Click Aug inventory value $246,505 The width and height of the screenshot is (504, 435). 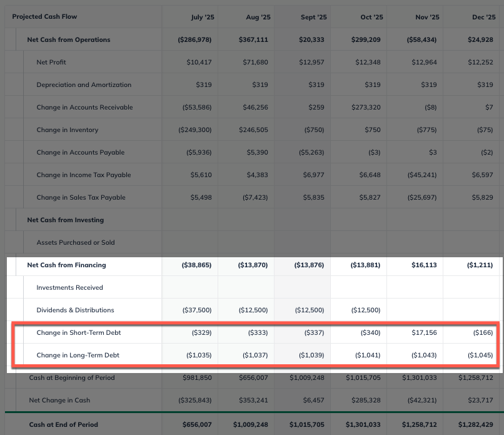tap(253, 130)
